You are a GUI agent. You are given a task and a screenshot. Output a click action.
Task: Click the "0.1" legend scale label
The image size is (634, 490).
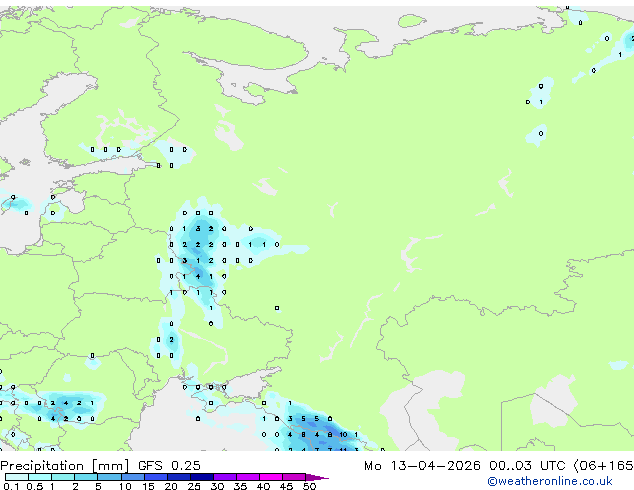pyautogui.click(x=11, y=486)
